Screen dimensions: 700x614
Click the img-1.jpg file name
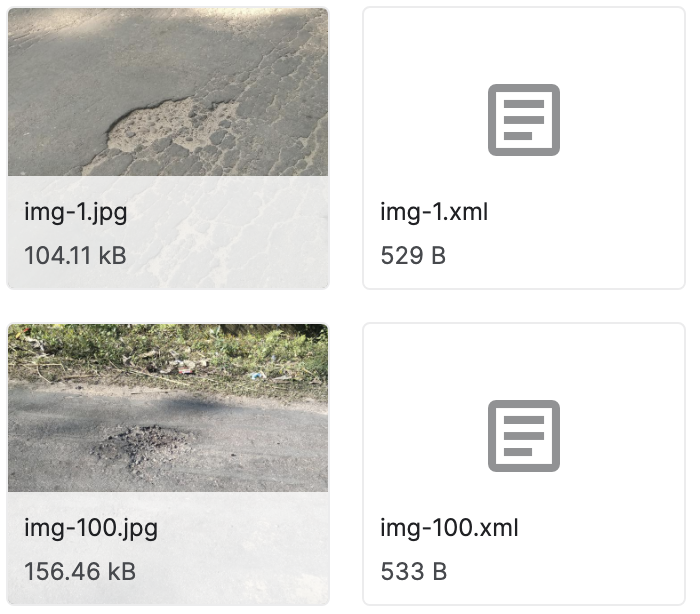76,212
